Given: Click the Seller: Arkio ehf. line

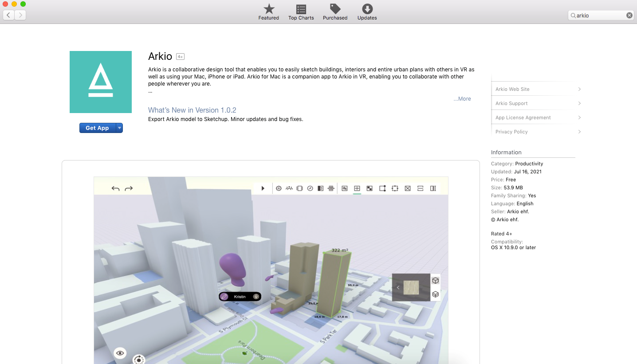Looking at the screenshot, I should click(x=510, y=211).
